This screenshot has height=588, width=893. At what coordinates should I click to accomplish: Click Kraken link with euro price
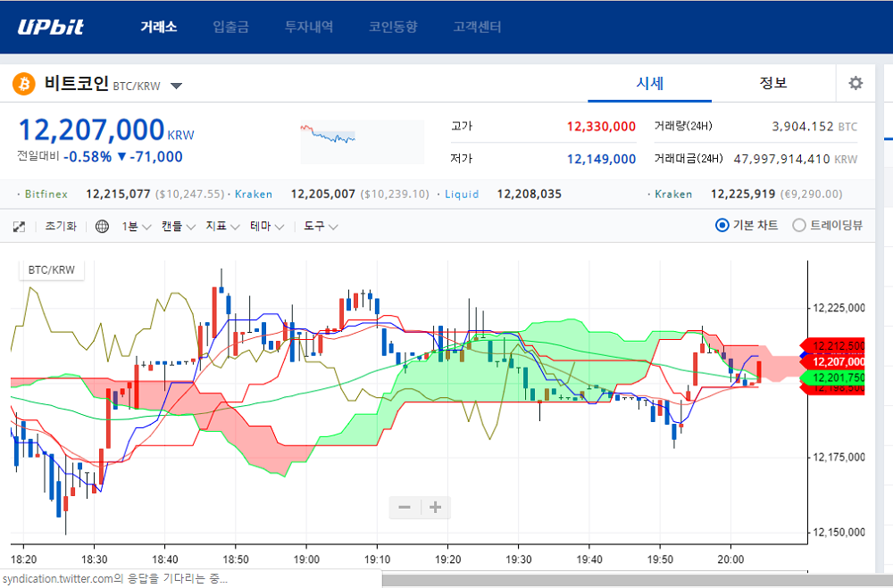pos(673,195)
